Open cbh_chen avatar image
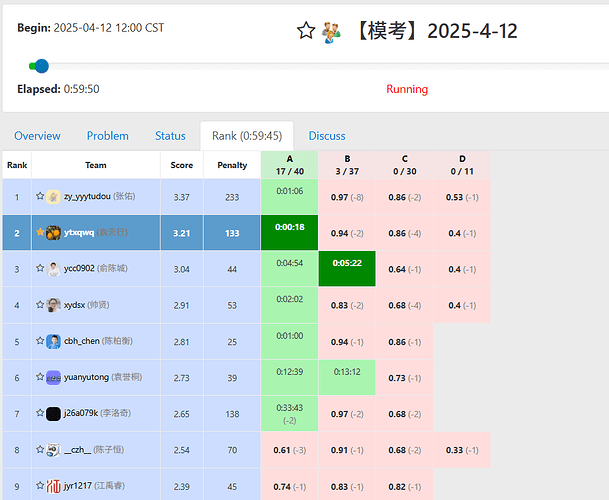The image size is (609, 500). coord(53,341)
